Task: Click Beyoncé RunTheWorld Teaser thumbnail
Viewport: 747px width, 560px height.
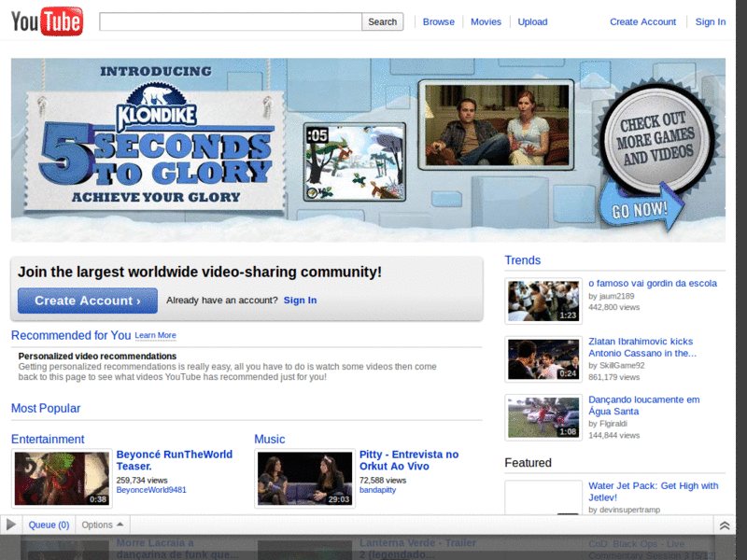Action: point(62,478)
